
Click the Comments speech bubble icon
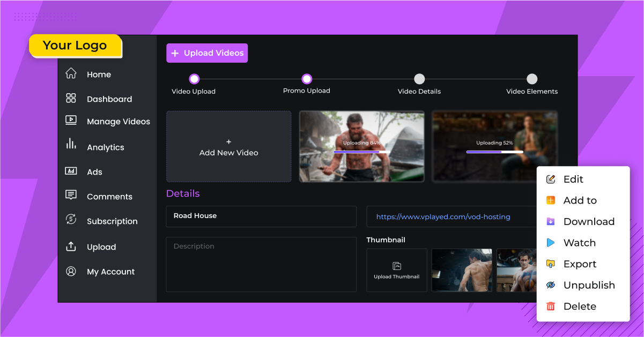(71, 196)
